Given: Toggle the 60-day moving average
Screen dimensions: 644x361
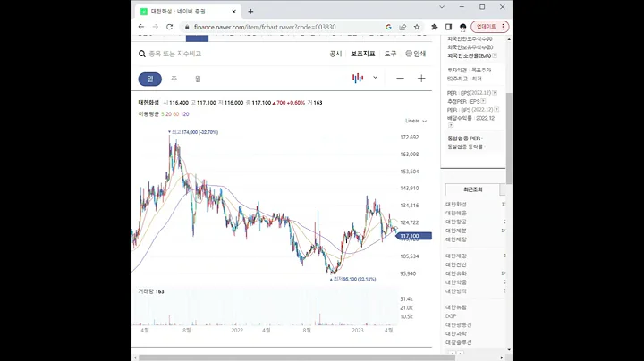Looking at the screenshot, I should pos(176,114).
